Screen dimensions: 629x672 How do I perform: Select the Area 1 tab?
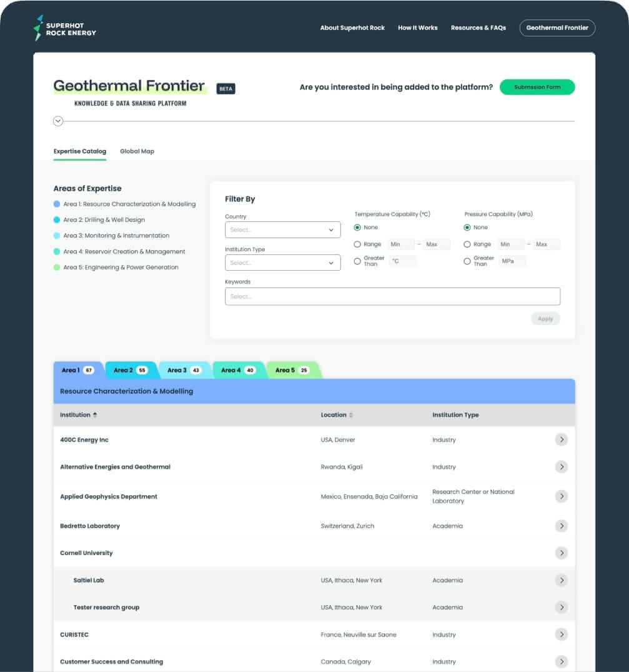coord(78,370)
